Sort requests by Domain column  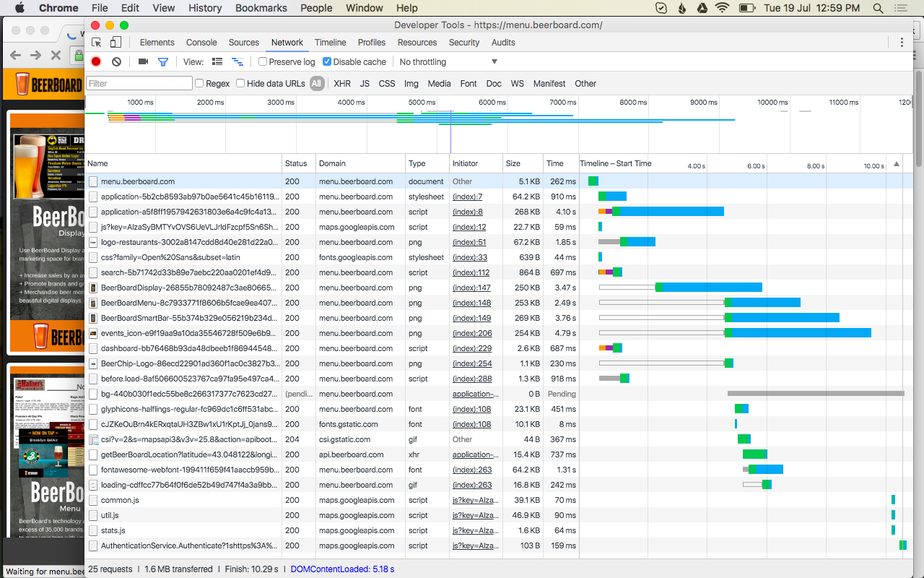(x=361, y=164)
